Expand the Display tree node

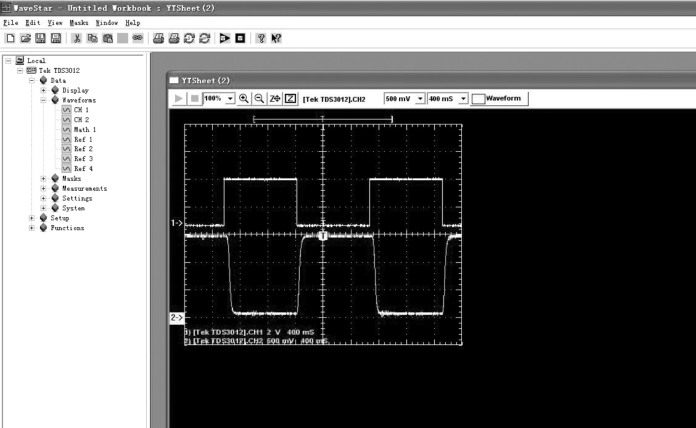[x=43, y=90]
